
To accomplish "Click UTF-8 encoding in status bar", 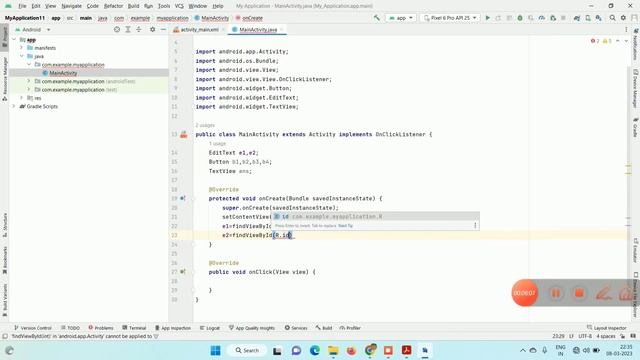I will [x=584, y=336].
